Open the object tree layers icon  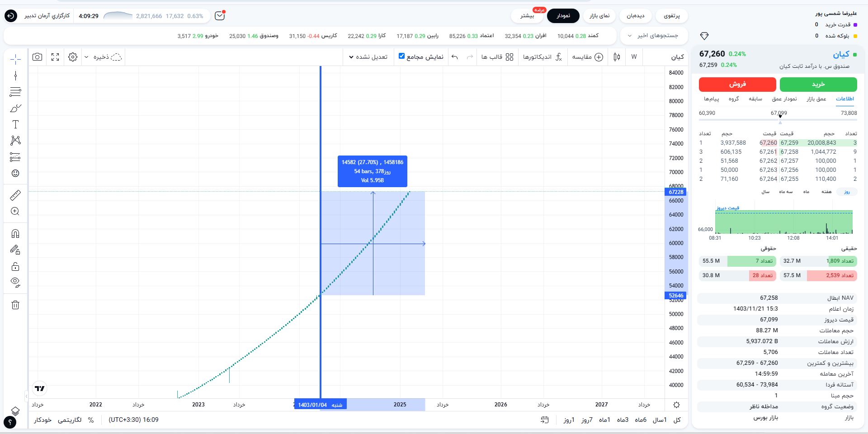15,411
